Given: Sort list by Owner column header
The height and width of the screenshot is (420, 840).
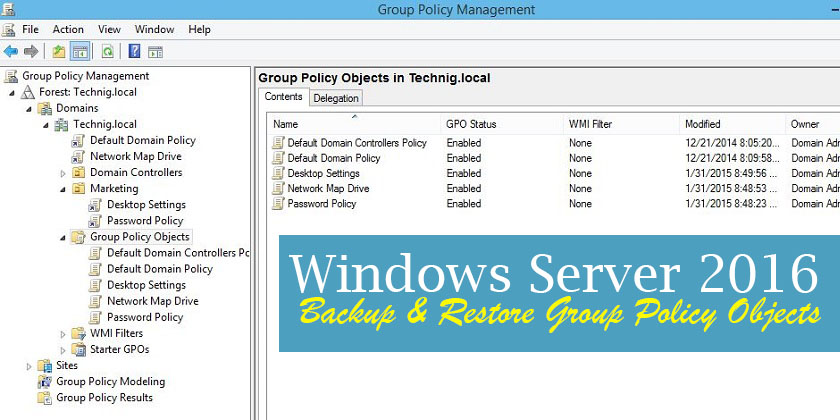Looking at the screenshot, I should [813, 124].
